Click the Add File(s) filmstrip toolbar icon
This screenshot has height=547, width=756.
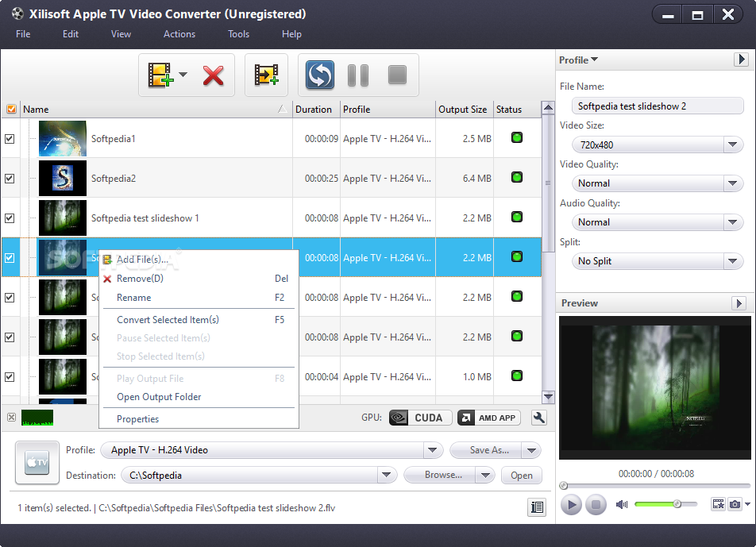coord(160,75)
